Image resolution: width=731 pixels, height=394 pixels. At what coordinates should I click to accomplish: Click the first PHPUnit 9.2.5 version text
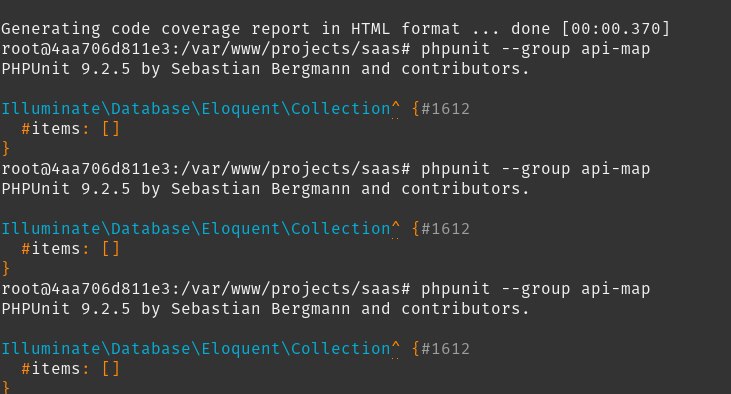click(x=66, y=69)
